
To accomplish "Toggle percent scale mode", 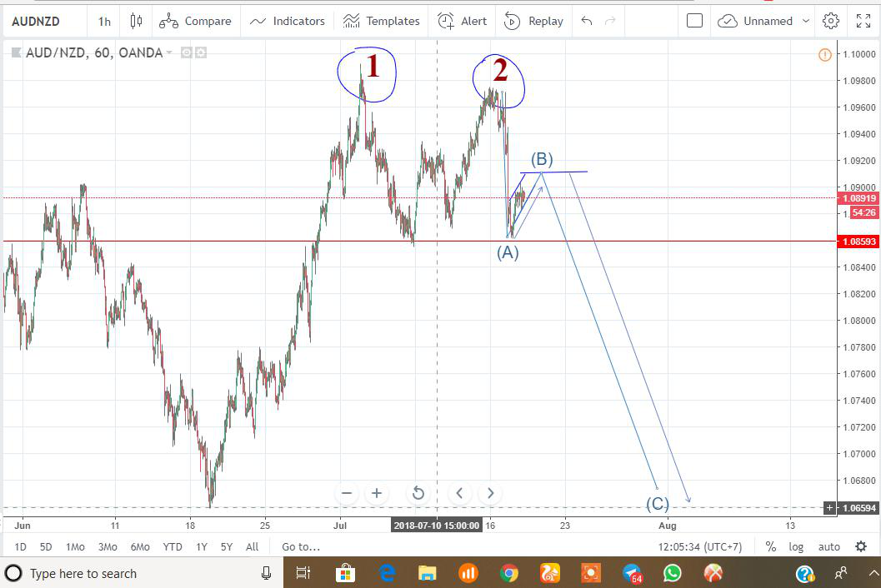I will [x=771, y=546].
